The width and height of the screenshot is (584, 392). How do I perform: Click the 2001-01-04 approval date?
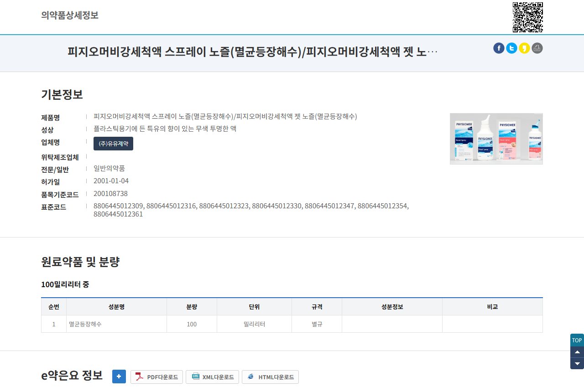(111, 181)
